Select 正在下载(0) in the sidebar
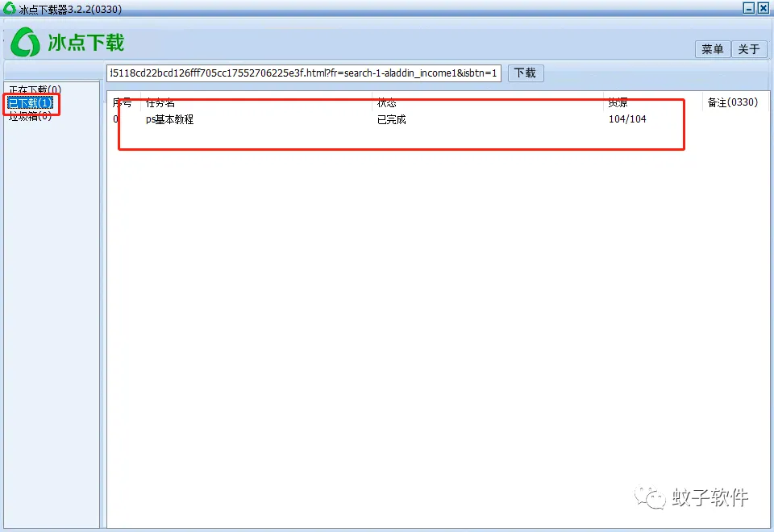Screen dimensions: 774x532 (35, 89)
